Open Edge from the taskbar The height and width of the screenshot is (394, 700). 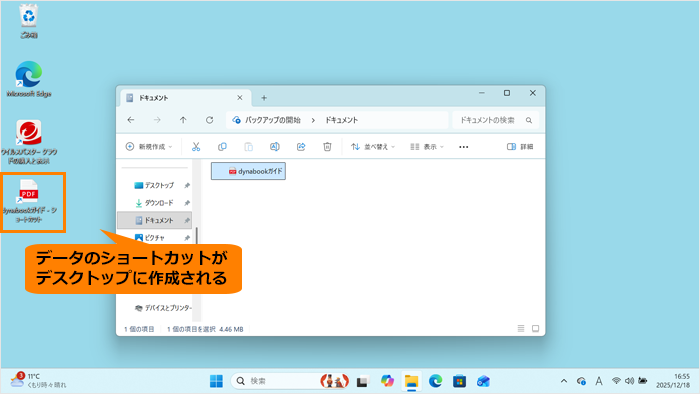(x=436, y=381)
